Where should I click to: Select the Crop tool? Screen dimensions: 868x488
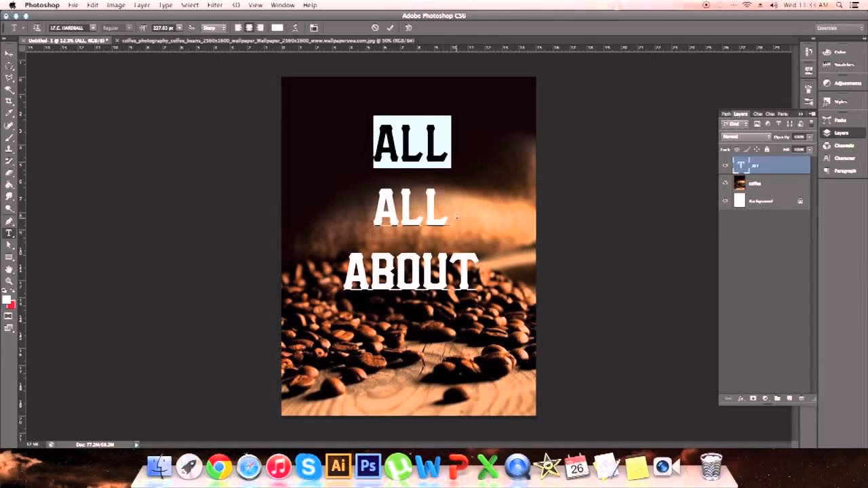point(9,99)
